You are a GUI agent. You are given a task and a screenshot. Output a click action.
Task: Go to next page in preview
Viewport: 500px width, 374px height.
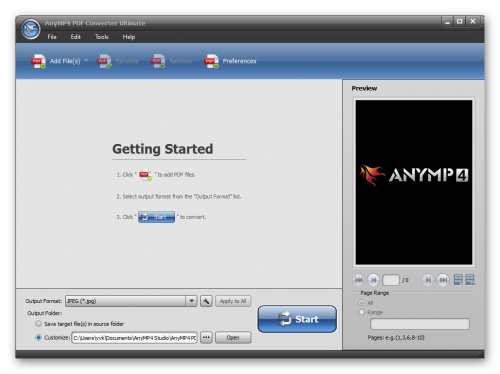click(428, 280)
